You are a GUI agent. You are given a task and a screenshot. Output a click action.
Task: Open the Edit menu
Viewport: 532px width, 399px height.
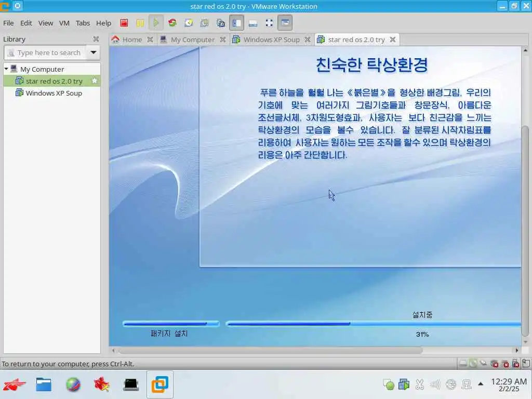tap(26, 23)
